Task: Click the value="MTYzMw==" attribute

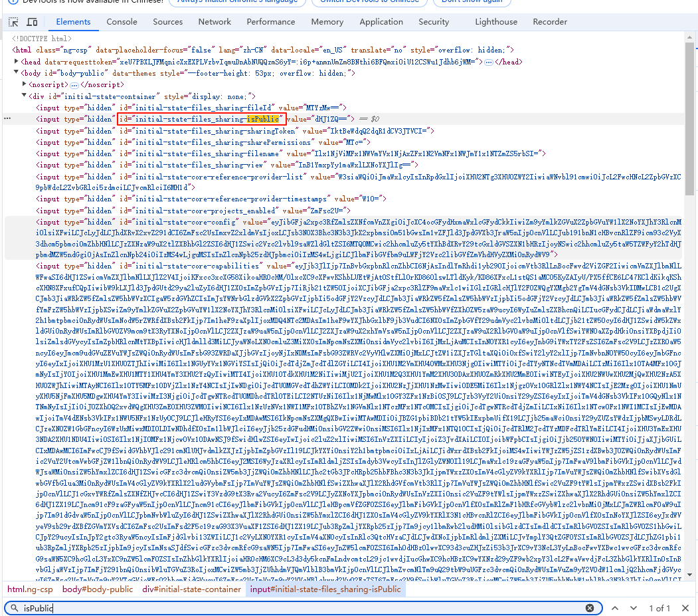Action: 309,108
